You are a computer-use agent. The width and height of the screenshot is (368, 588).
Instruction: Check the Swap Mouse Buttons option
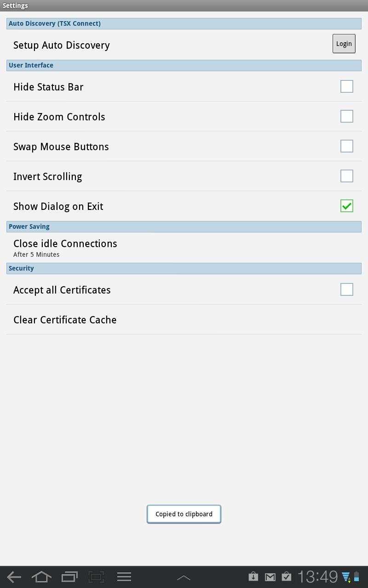click(347, 146)
